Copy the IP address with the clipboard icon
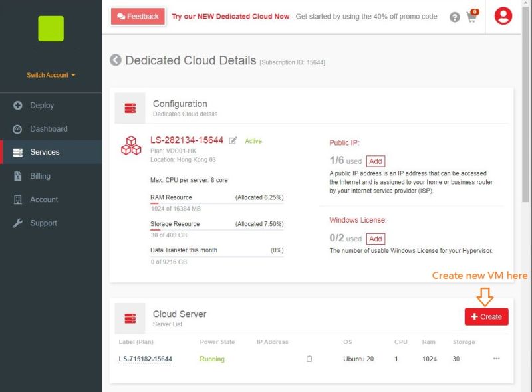Viewport: 532px width, 392px height. (x=309, y=359)
